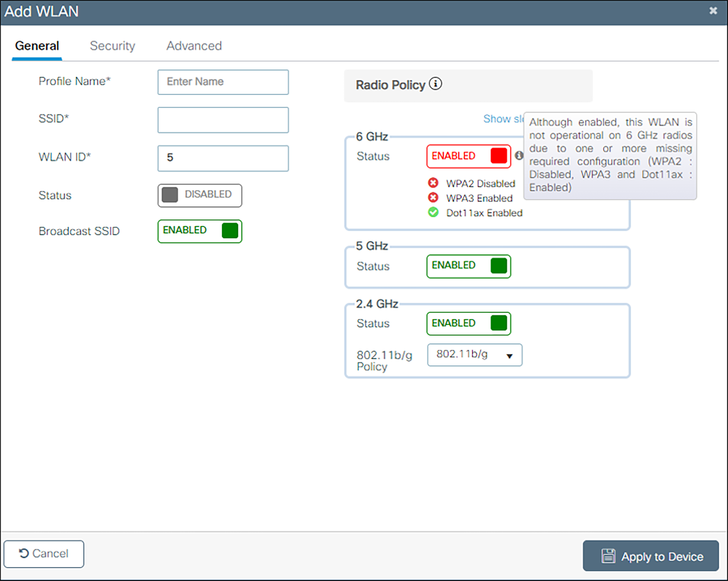The height and width of the screenshot is (581, 728).
Task: Disable the 5 GHz Status toggle
Action: 469,266
